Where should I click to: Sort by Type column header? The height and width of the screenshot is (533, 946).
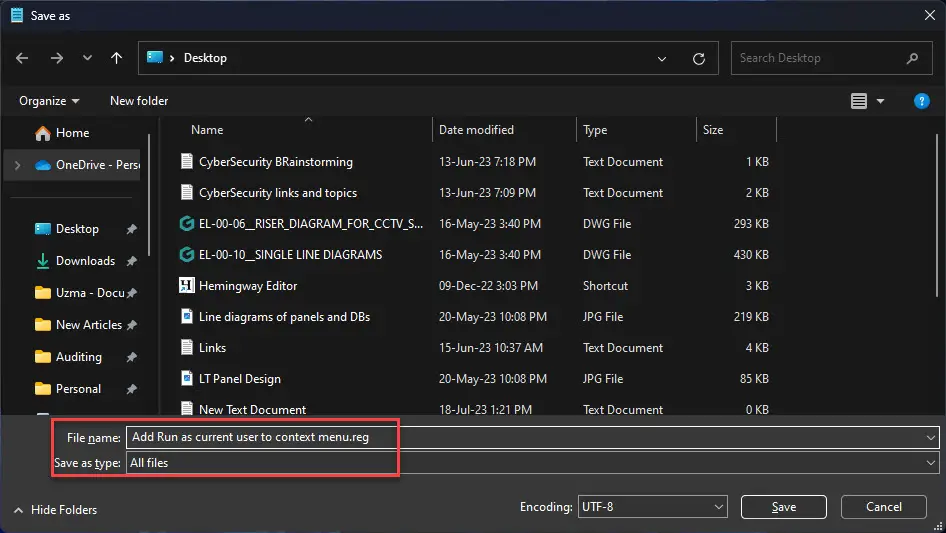point(595,130)
